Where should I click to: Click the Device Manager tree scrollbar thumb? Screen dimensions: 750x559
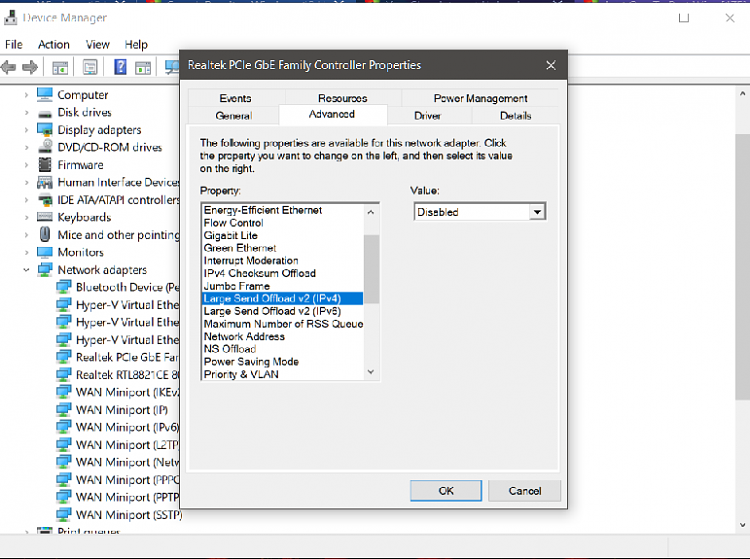742,267
